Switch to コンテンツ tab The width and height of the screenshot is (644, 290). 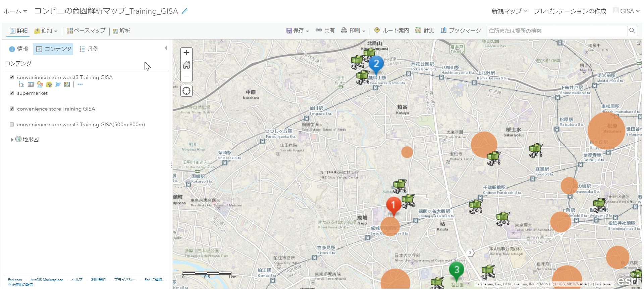[53, 49]
